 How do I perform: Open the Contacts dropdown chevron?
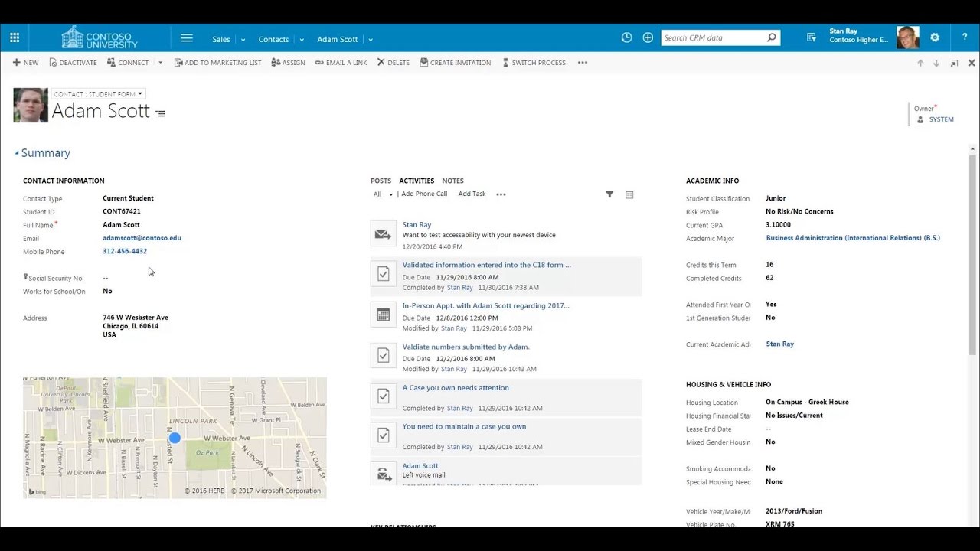pos(302,39)
